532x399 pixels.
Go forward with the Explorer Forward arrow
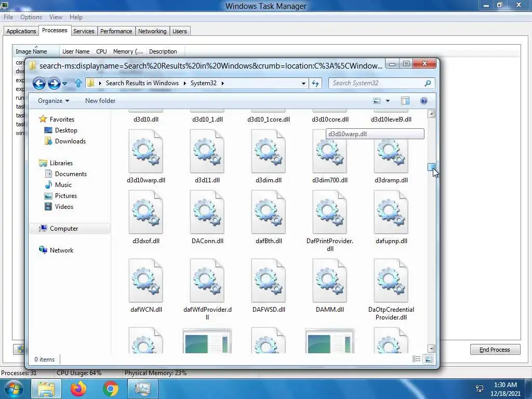pos(54,83)
